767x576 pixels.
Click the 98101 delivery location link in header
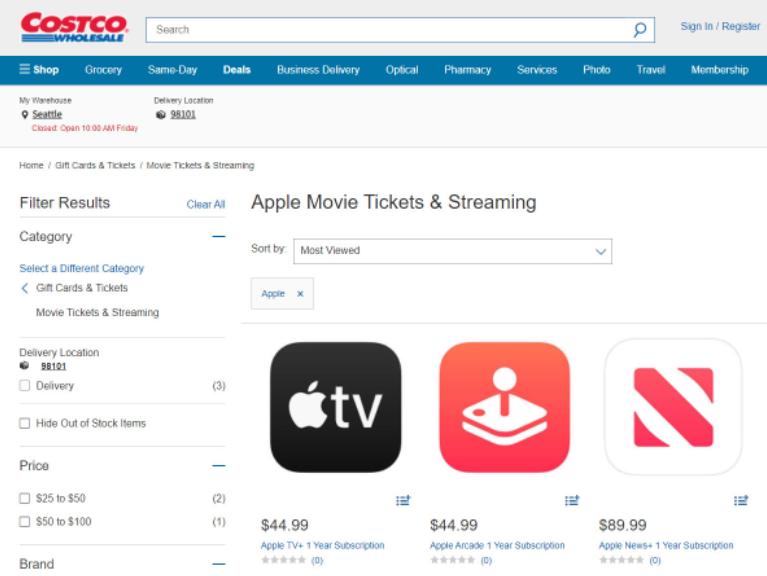(183, 114)
